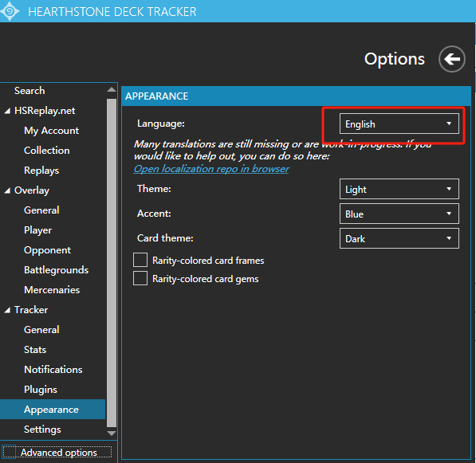Click the sidebar scrollbar up arrow
Image resolution: width=476 pixels, height=463 pixels.
tap(112, 89)
